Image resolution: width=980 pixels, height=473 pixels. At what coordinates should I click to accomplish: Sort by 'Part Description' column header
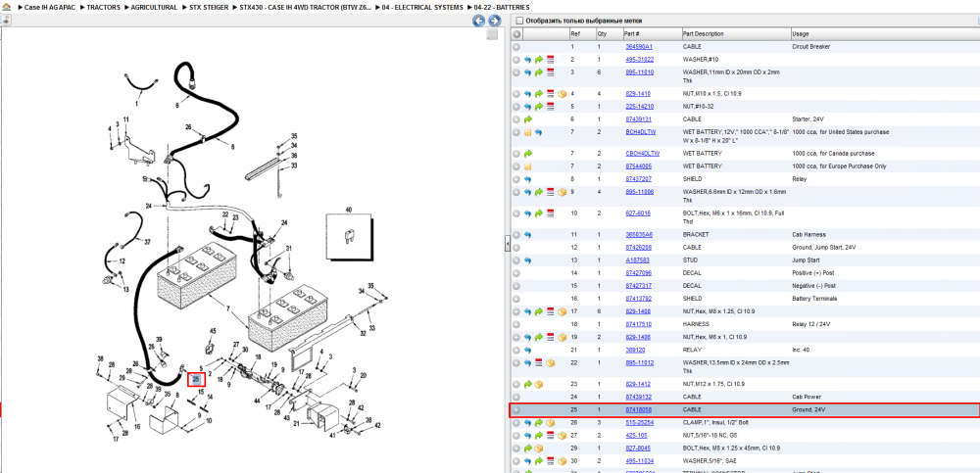click(x=703, y=33)
